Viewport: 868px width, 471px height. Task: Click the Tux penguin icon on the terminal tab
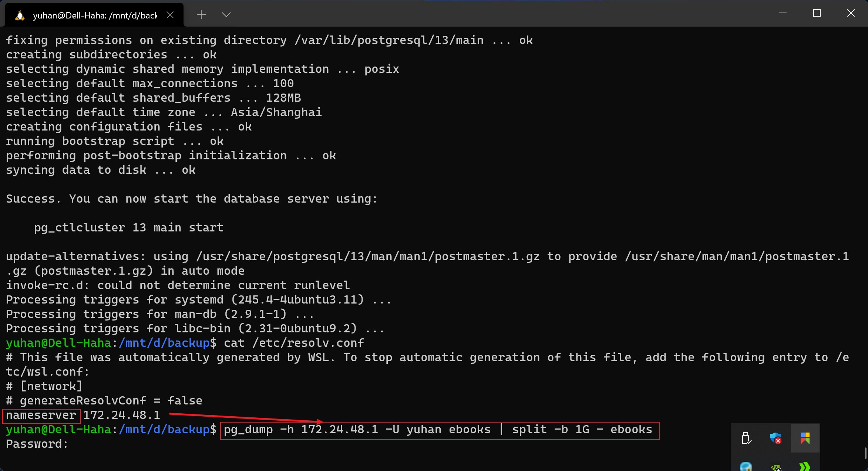tap(20, 15)
